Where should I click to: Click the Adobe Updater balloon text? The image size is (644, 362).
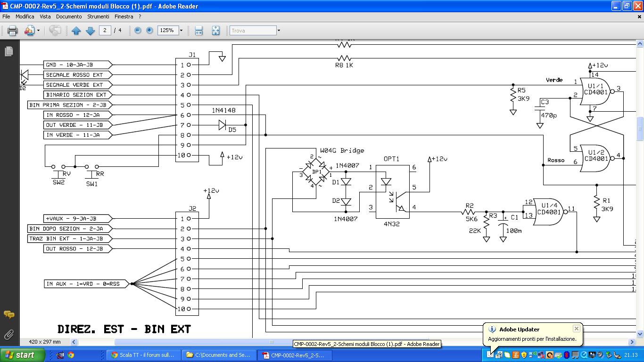(532, 339)
